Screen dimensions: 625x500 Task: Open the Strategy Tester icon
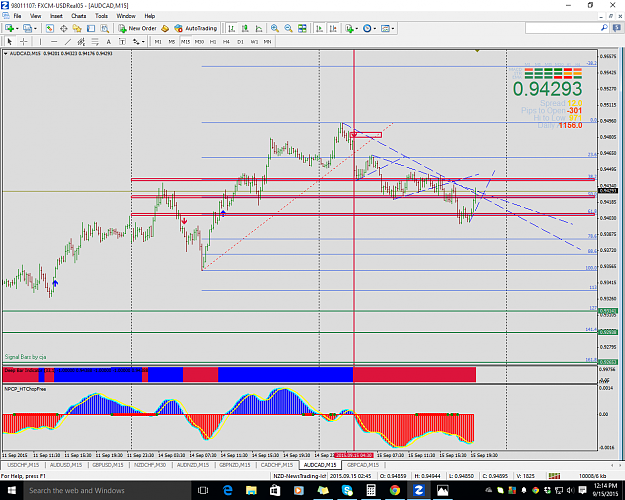click(104, 28)
